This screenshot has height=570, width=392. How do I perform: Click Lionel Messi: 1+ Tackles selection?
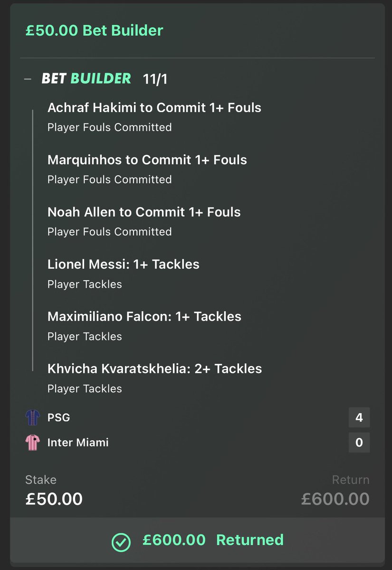pyautogui.click(x=123, y=265)
